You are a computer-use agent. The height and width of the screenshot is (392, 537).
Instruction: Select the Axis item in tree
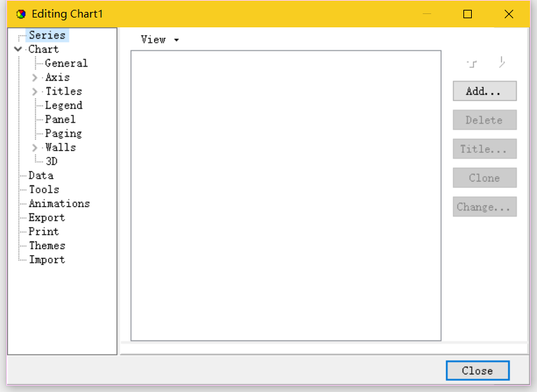pos(57,77)
